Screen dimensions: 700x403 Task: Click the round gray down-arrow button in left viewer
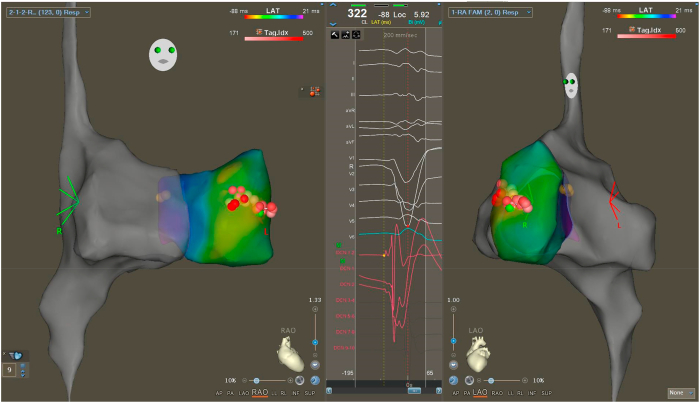315,365
